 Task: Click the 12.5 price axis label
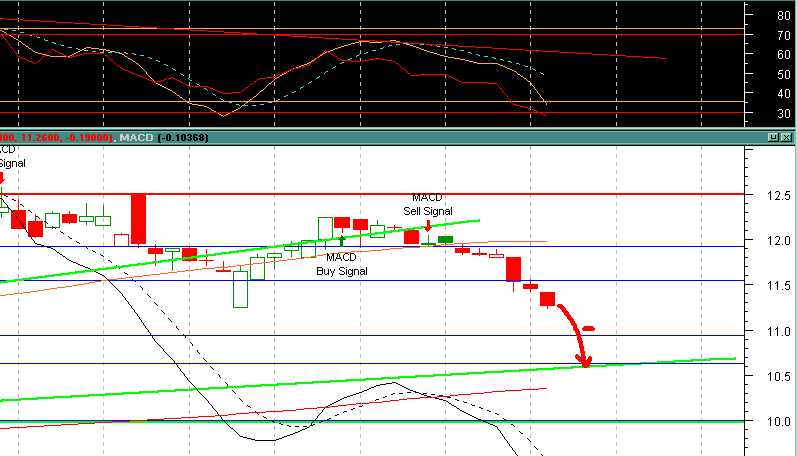tap(779, 196)
